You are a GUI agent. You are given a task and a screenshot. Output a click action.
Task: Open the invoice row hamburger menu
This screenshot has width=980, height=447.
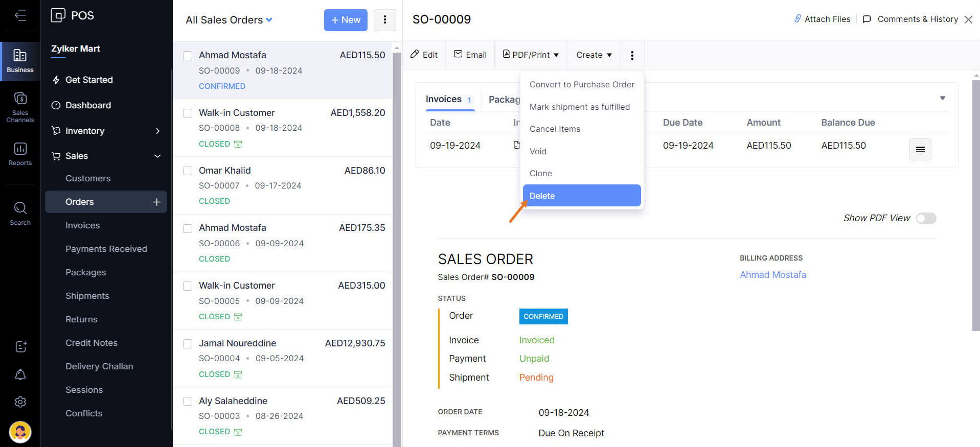click(x=920, y=150)
